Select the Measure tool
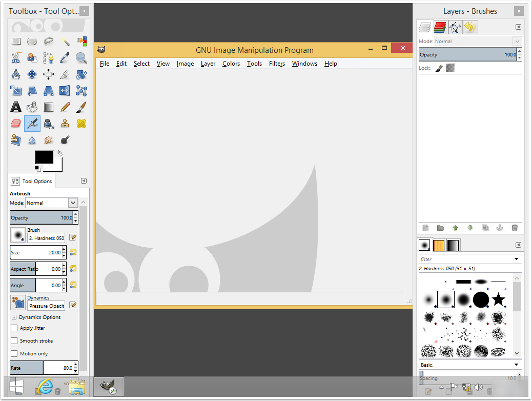 point(16,74)
